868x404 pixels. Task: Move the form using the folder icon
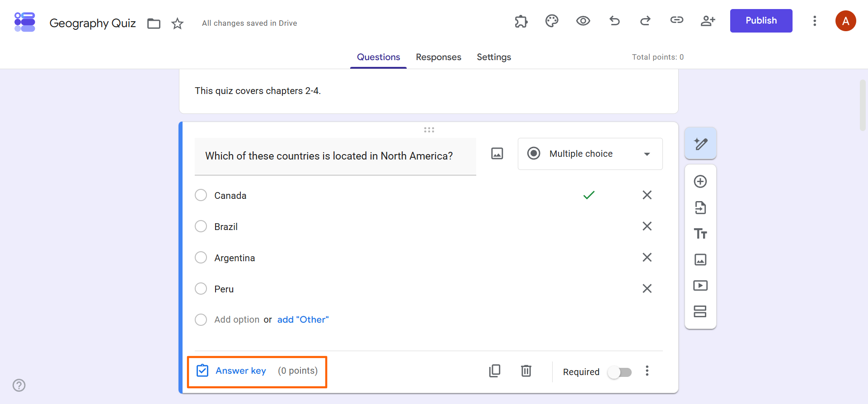point(154,23)
